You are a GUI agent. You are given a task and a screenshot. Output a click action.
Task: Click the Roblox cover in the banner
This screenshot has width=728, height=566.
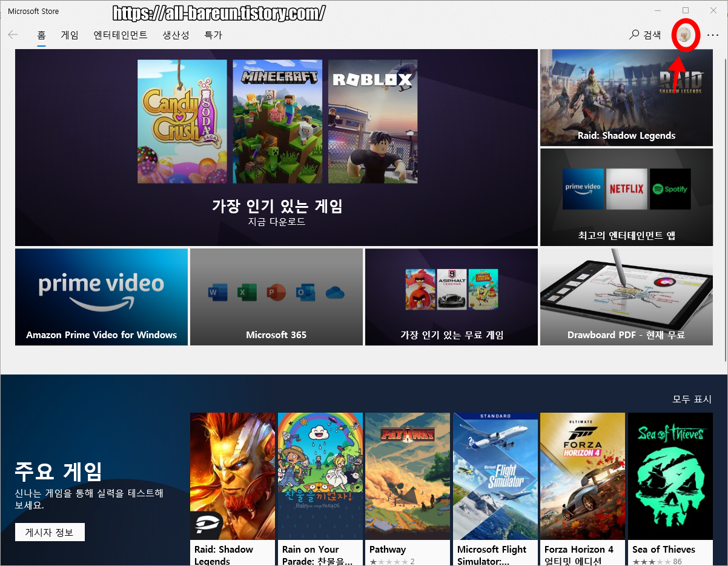click(x=372, y=121)
